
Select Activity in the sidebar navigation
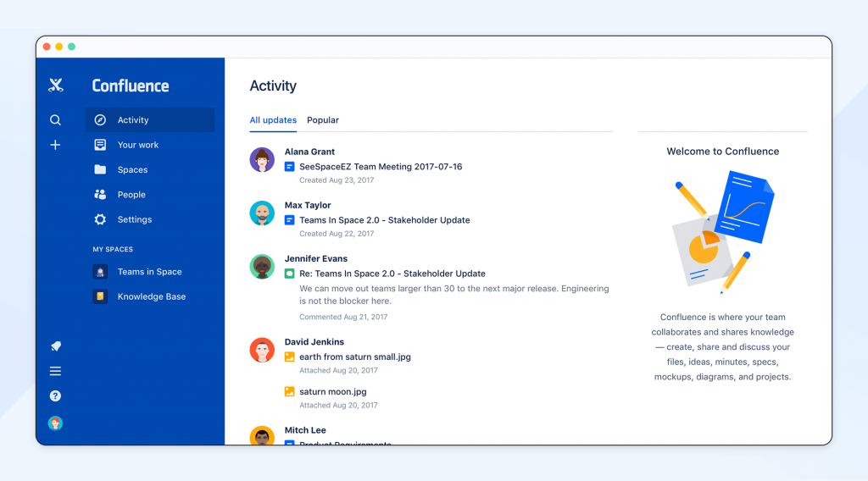[150, 120]
